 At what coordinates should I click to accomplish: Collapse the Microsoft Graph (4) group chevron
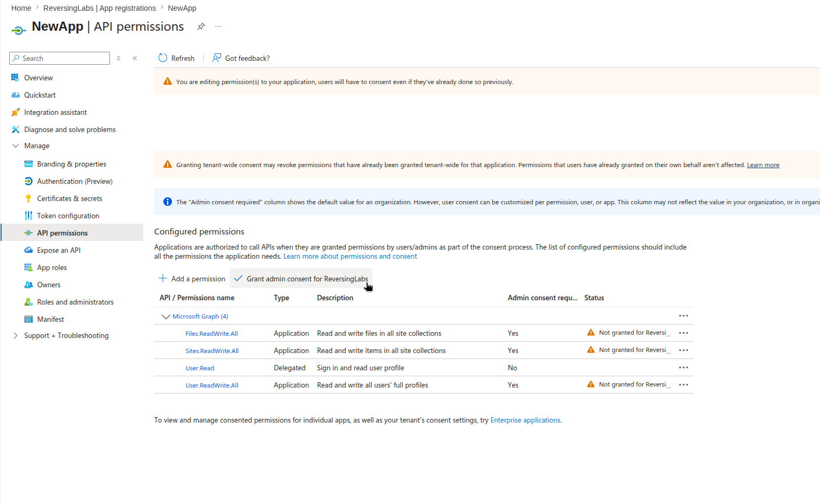tap(166, 316)
